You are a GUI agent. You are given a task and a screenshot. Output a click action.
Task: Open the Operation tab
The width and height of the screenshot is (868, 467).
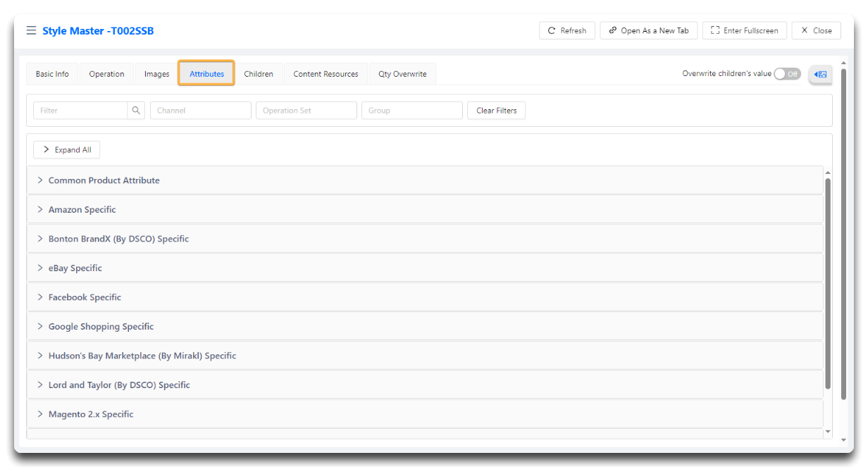point(106,74)
